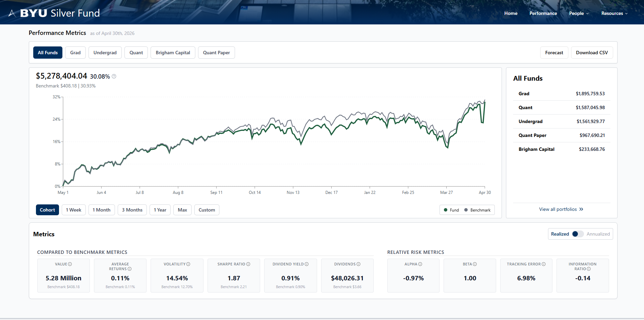The width and height of the screenshot is (644, 320).
Task: Select the 1 Year time range
Action: point(160,210)
